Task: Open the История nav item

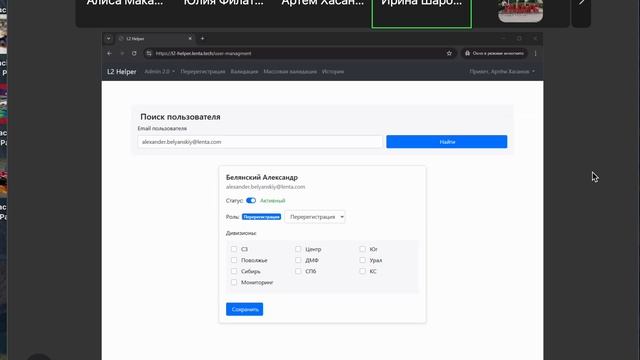Action: click(333, 71)
